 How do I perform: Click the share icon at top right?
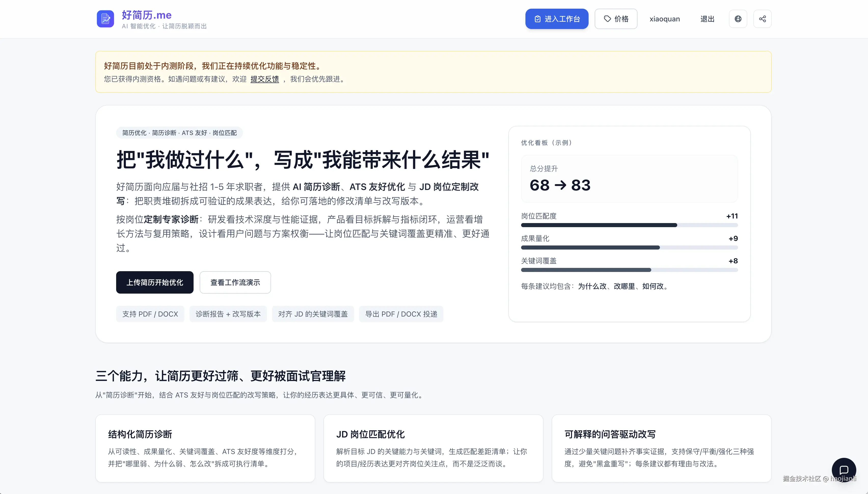coord(763,19)
